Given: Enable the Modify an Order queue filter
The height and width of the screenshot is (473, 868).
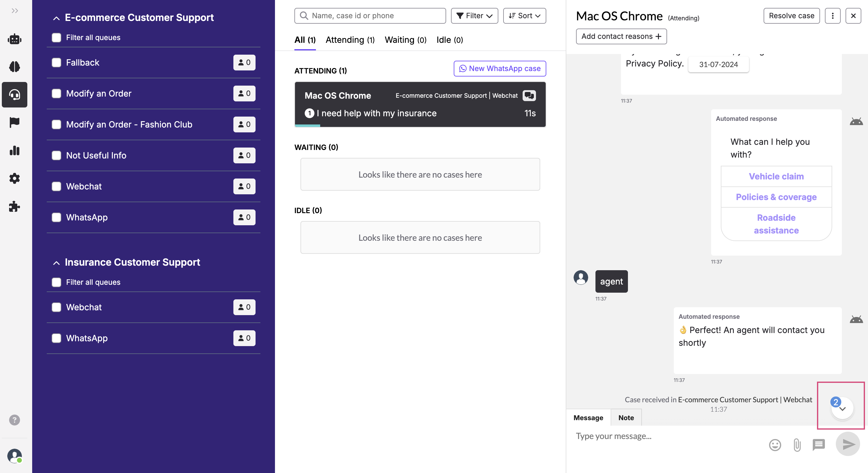Looking at the screenshot, I should [x=56, y=94].
